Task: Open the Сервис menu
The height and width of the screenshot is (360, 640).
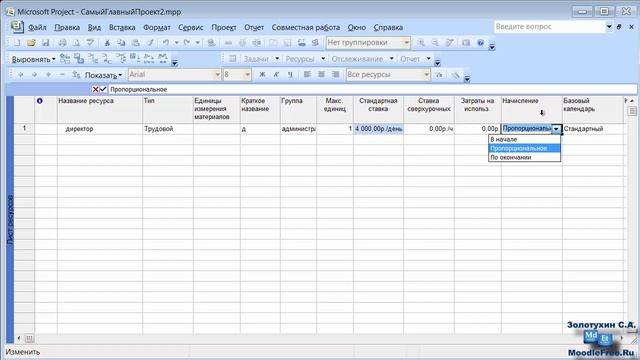Action: [x=191, y=27]
